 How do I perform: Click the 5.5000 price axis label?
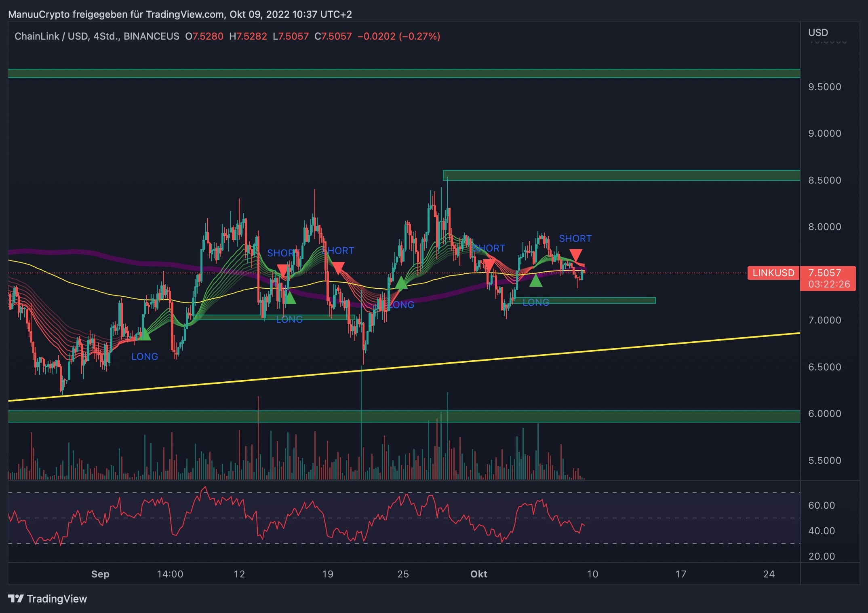(x=824, y=461)
